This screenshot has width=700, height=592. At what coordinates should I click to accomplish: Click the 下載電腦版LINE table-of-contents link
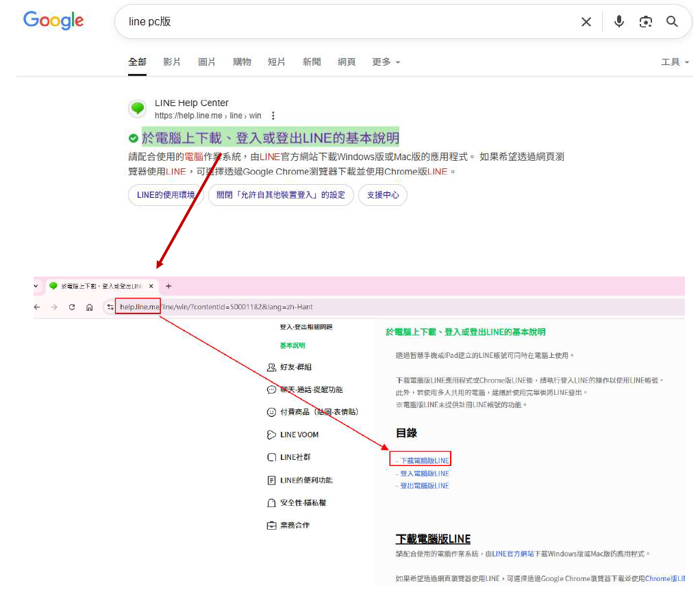tap(424, 461)
